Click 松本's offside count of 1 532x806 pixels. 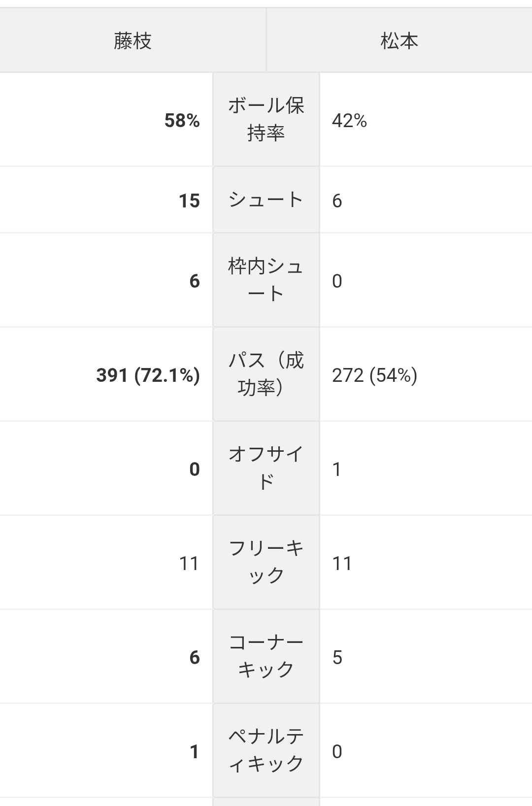click(x=337, y=470)
